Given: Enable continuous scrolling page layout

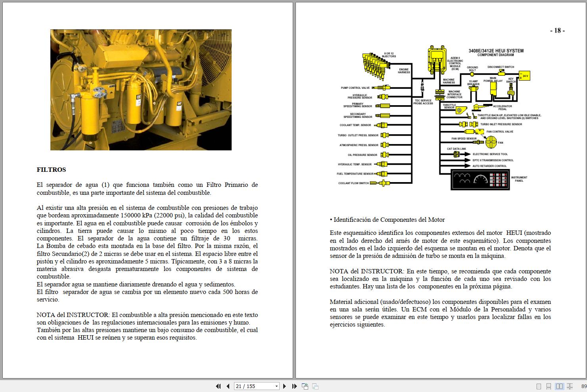Looking at the screenshot, I should [549, 386].
